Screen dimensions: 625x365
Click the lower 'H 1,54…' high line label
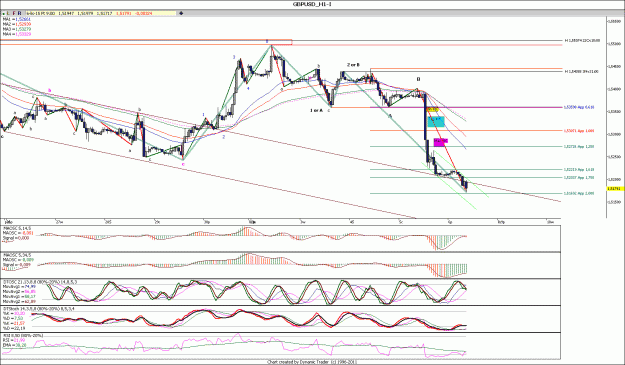click(582, 72)
